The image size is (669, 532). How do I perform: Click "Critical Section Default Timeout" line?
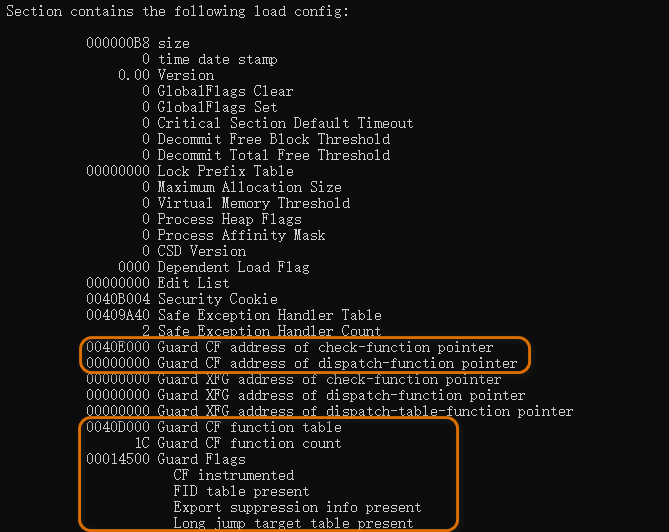[285, 123]
